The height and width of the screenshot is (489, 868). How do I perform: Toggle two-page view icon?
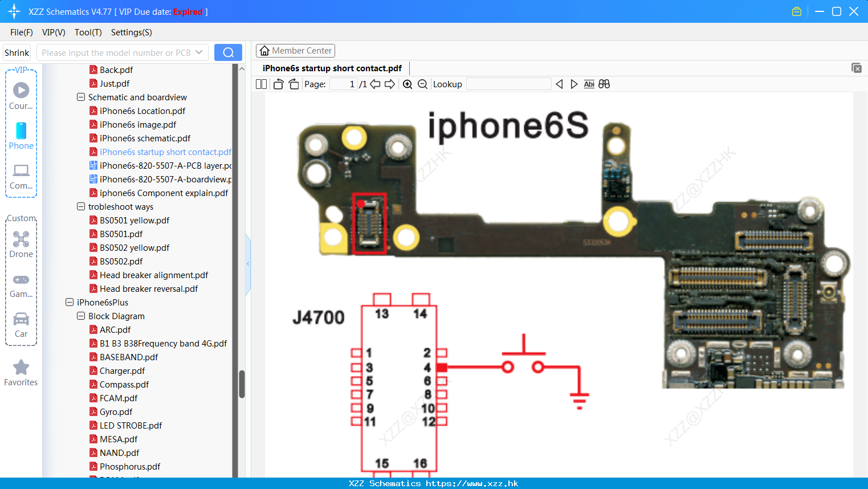[x=261, y=84]
